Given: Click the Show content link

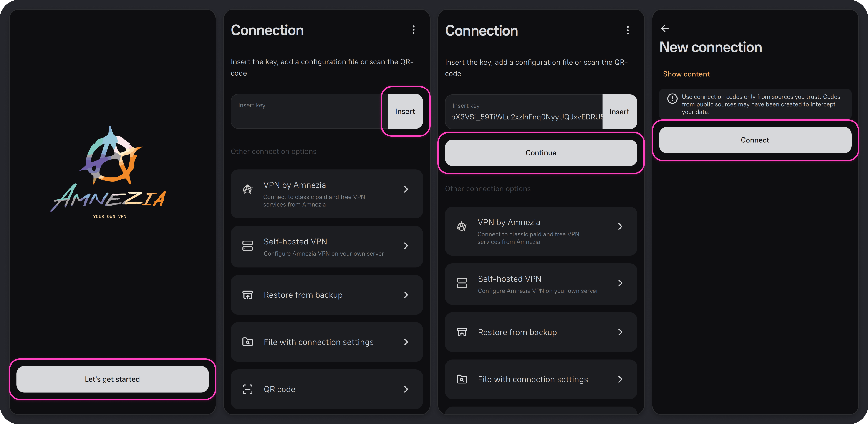Looking at the screenshot, I should (x=686, y=74).
